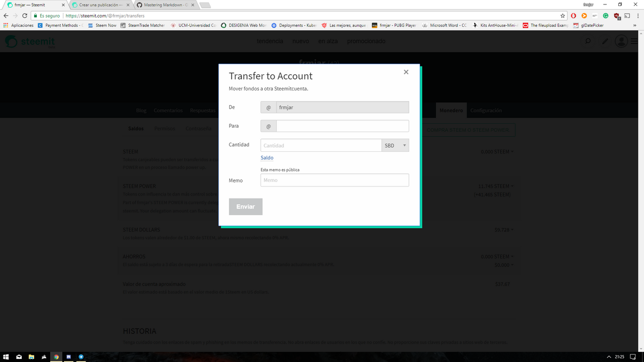Close the Transfer to Account dialog
644x362 pixels.
point(406,72)
